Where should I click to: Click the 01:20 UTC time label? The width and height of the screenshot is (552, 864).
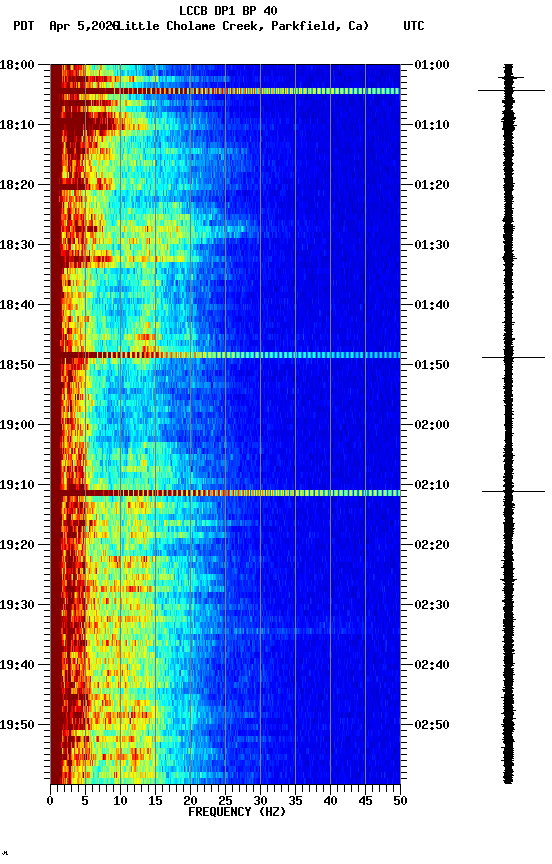pos(432,185)
